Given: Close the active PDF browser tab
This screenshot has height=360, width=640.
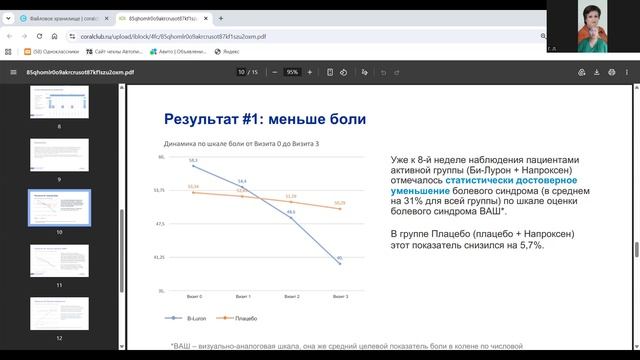Looking at the screenshot, I should click(206, 18).
